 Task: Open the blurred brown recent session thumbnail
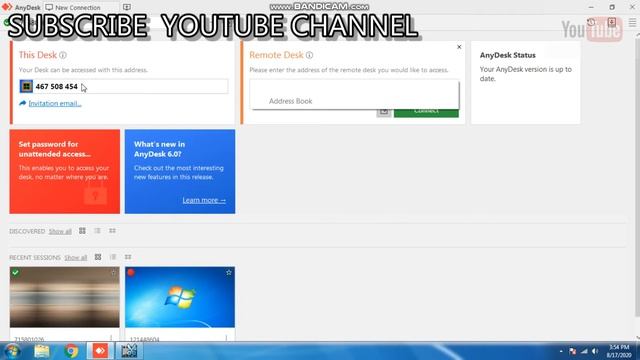point(65,297)
